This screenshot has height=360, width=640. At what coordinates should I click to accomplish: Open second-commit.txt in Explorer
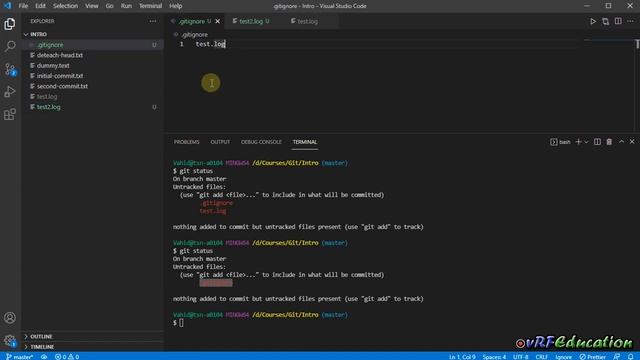click(x=93, y=86)
